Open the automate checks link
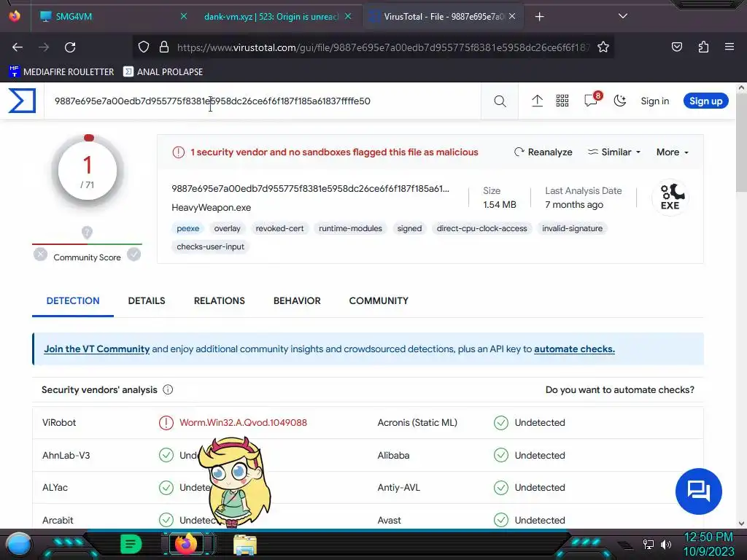This screenshot has height=560, width=747. 574,349
